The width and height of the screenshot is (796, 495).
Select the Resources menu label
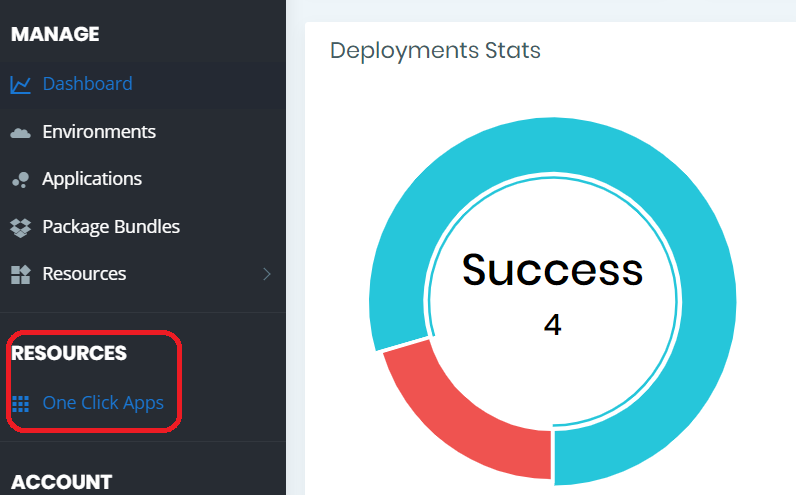[84, 274]
